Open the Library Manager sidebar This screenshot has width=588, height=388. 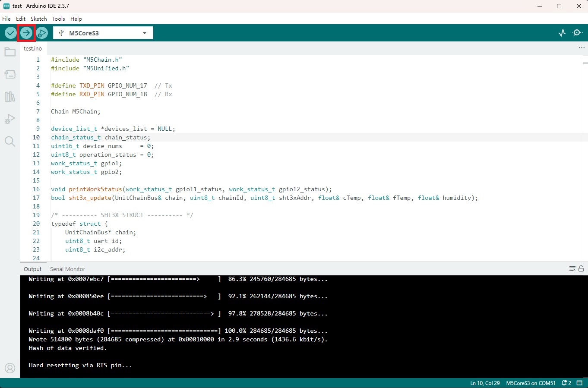(x=10, y=96)
